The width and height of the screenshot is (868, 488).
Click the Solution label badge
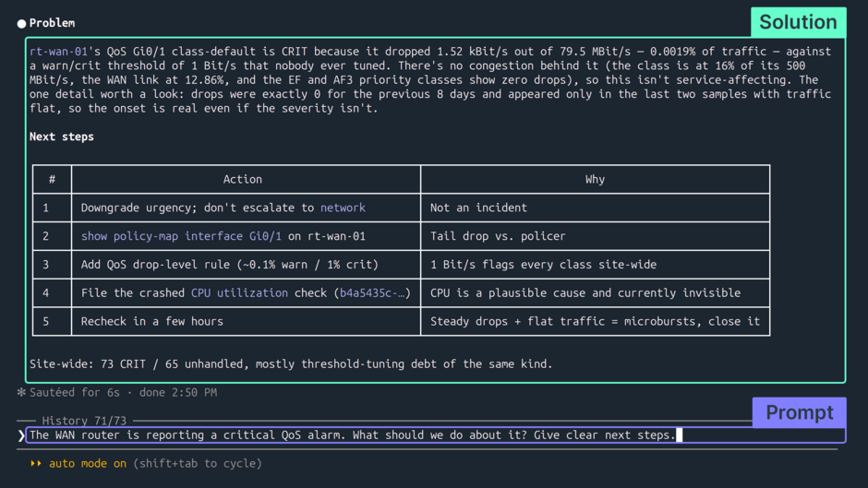tap(798, 22)
